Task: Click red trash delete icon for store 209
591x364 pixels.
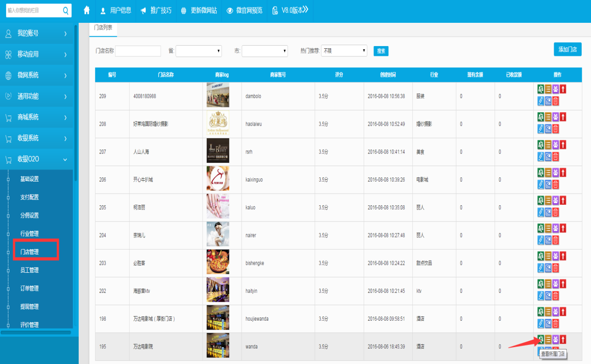Action: [556, 101]
